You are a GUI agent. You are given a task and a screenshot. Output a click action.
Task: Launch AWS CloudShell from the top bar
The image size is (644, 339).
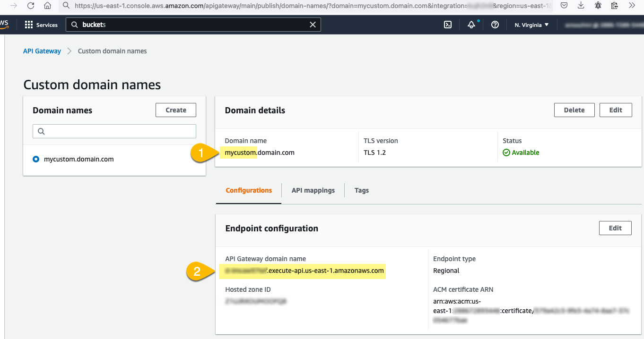pyautogui.click(x=448, y=25)
